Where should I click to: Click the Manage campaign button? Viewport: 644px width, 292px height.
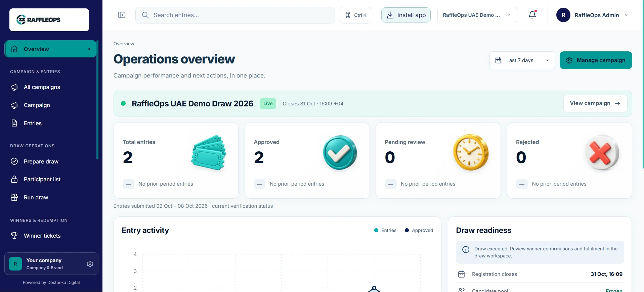[x=596, y=60]
